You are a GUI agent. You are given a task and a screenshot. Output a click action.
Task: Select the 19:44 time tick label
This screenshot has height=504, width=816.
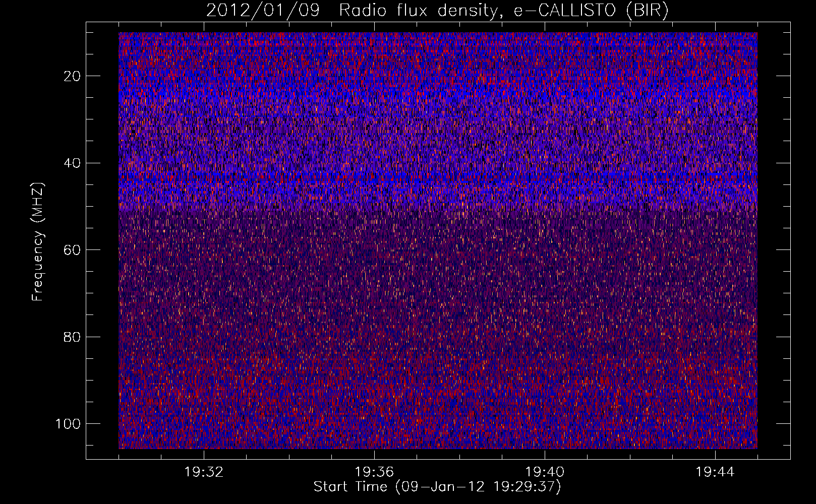point(715,472)
